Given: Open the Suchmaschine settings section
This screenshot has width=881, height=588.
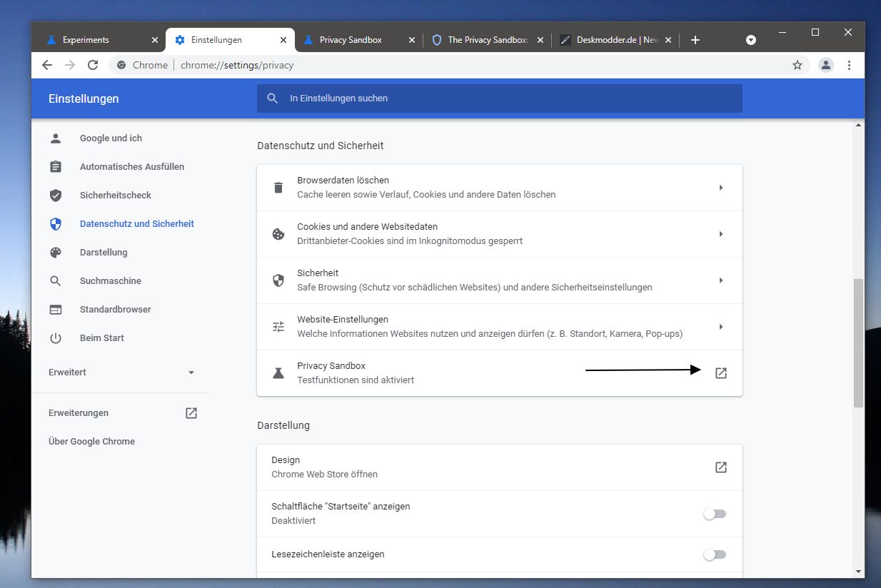Looking at the screenshot, I should click(x=111, y=281).
